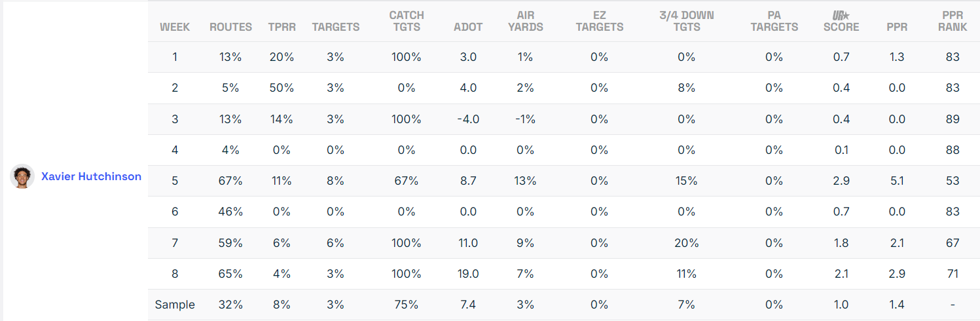Click Xavier Hutchinson's avatar photo
Image resolution: width=980 pixels, height=321 pixels.
pos(22,176)
